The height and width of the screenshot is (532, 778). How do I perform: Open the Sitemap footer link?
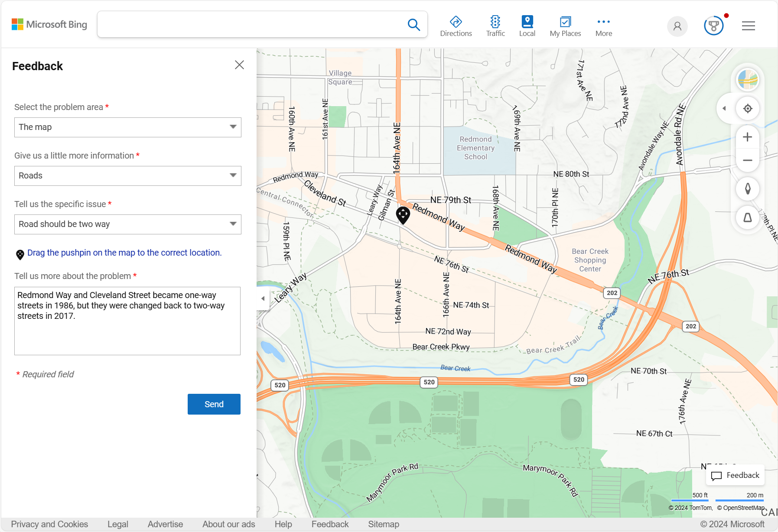pos(384,524)
